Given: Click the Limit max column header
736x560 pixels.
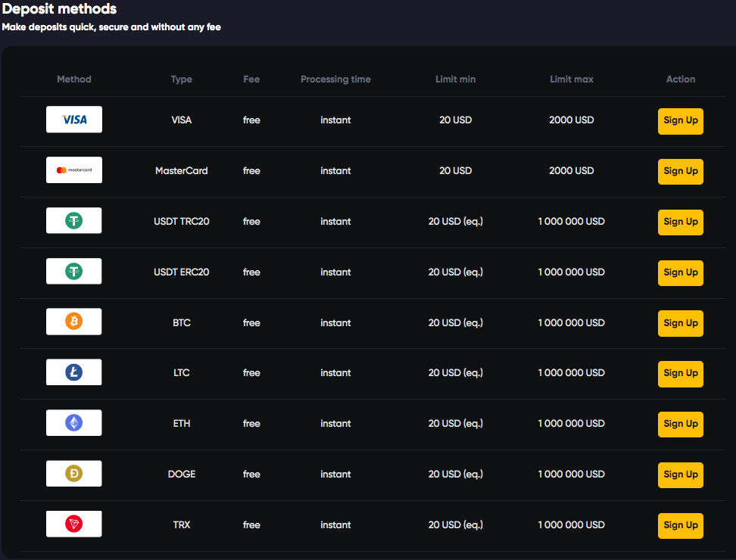Looking at the screenshot, I should [571, 79].
